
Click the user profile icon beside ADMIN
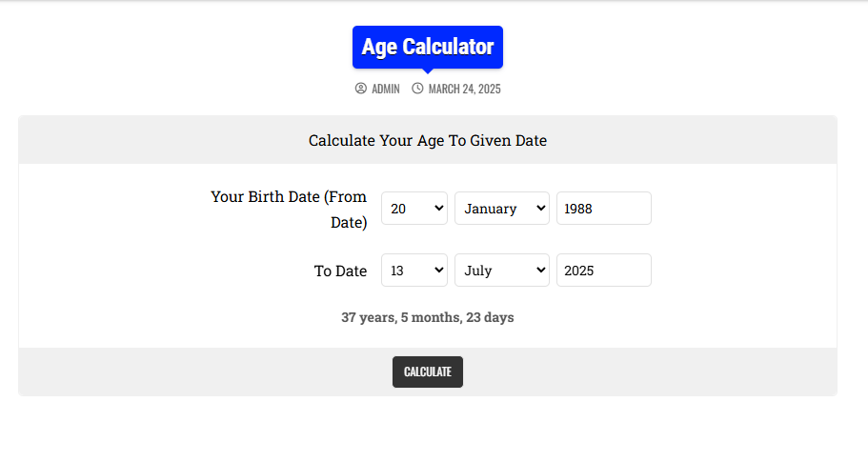tap(360, 89)
